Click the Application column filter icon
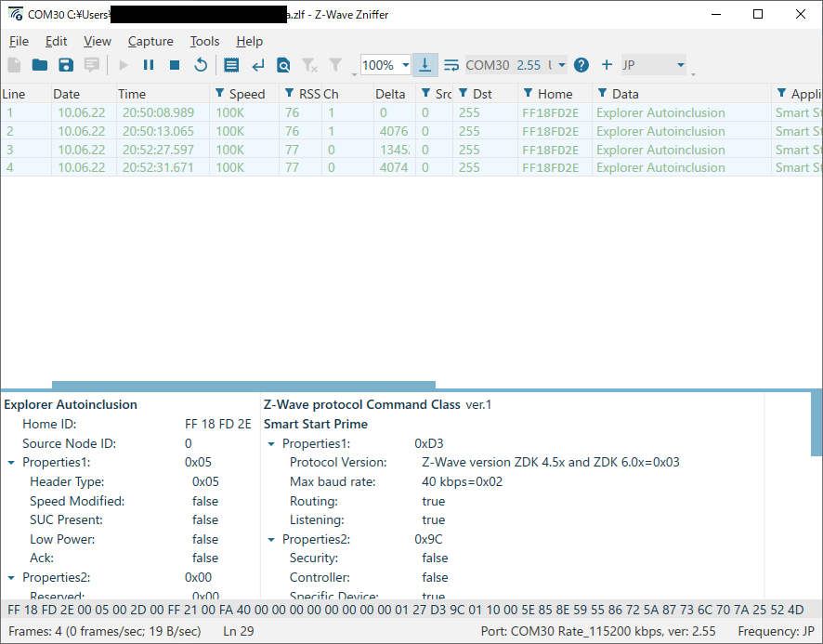This screenshot has height=644, width=823. (781, 93)
